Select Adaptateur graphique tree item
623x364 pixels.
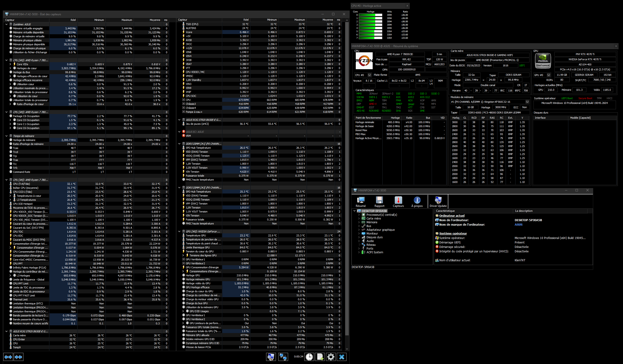[x=380, y=230]
